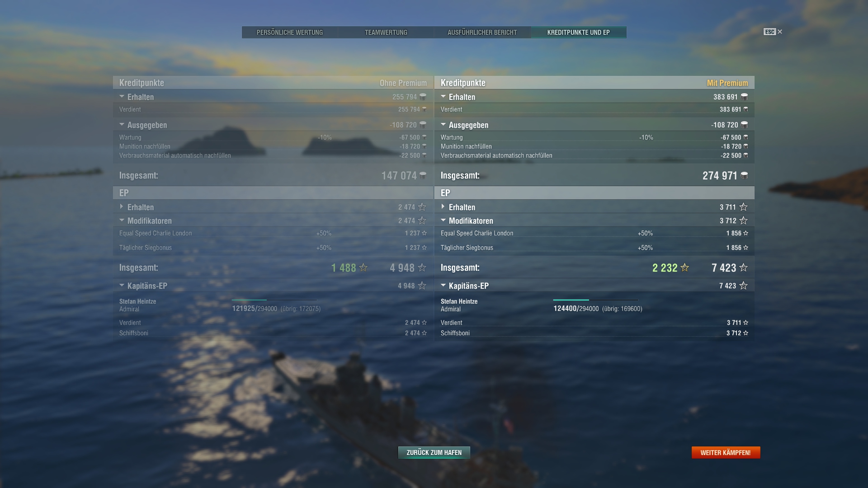Click Zurück zum Hafen button
868x488 pixels.
point(434,452)
